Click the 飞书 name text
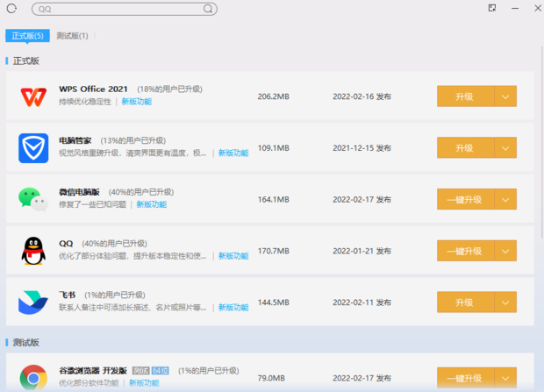 coord(68,295)
